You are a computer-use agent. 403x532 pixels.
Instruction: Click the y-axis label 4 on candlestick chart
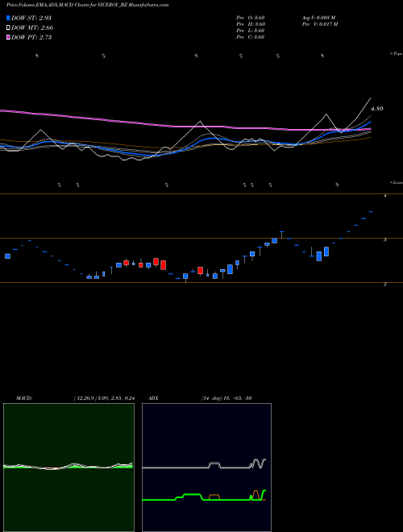click(385, 196)
